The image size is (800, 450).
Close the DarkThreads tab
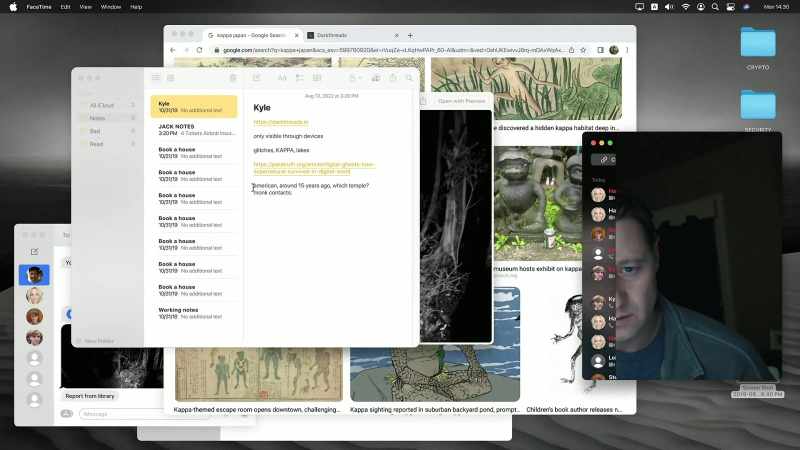tap(396, 35)
